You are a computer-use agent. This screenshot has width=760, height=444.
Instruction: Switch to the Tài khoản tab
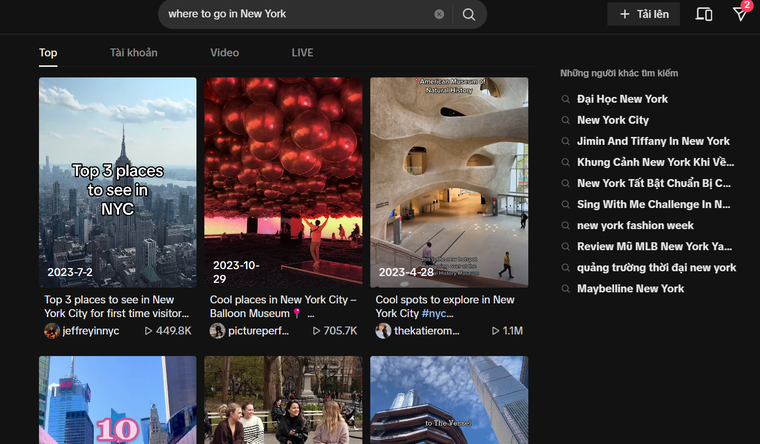(x=133, y=52)
